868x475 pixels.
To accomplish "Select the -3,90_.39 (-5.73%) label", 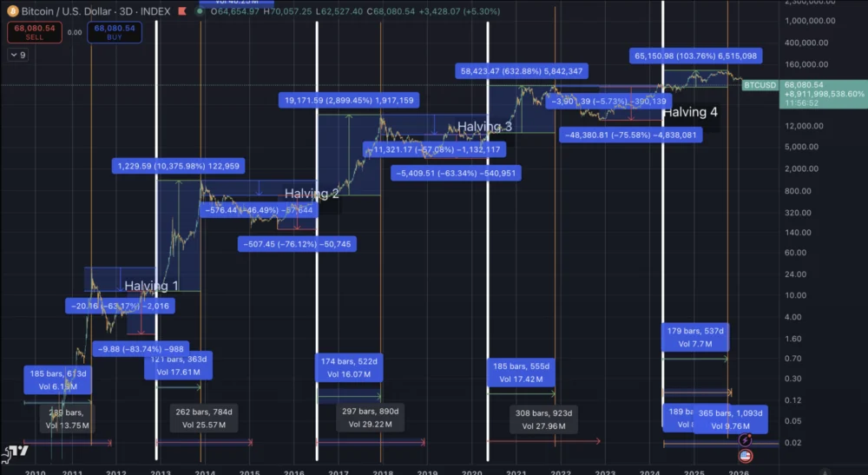I will click(x=609, y=101).
